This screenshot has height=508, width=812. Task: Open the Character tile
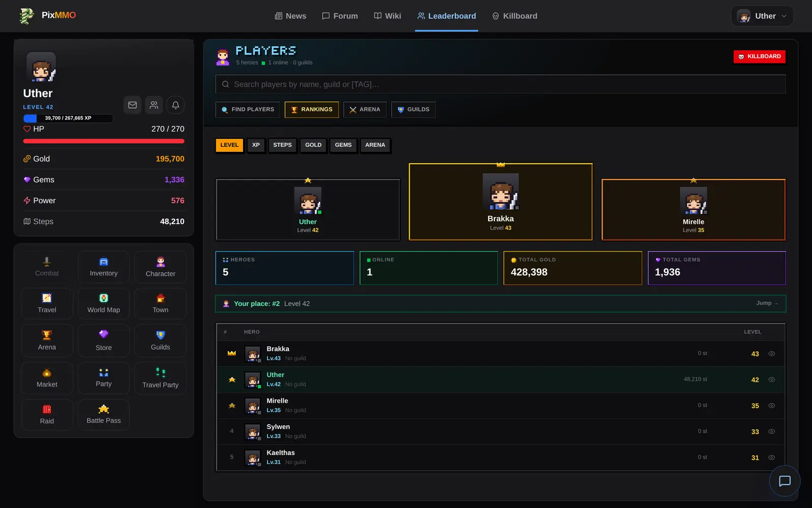(160, 267)
